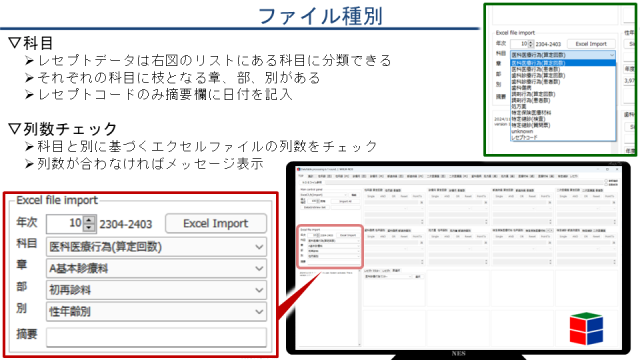Select 特定健診(検査) in the open list

click(528, 119)
